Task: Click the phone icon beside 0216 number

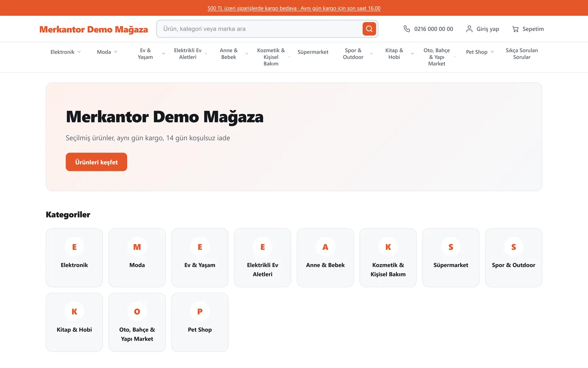Action: 406,29
